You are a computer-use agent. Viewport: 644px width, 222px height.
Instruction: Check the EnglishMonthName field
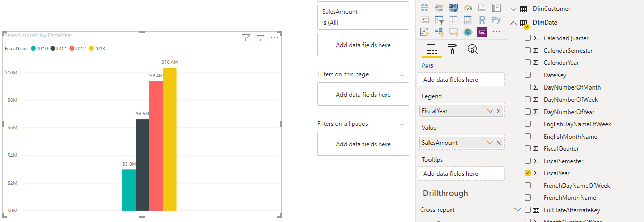point(528,137)
